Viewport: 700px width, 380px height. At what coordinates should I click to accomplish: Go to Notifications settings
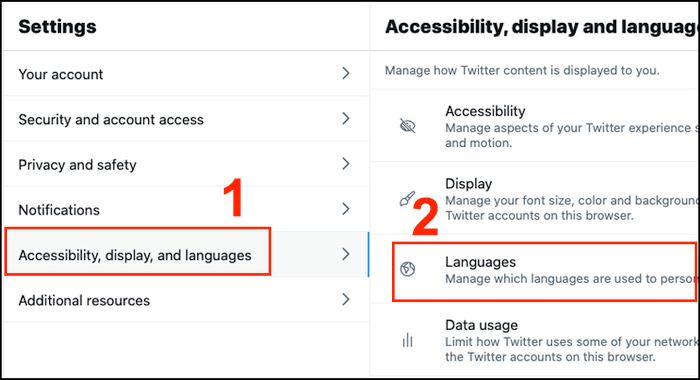[186, 209]
